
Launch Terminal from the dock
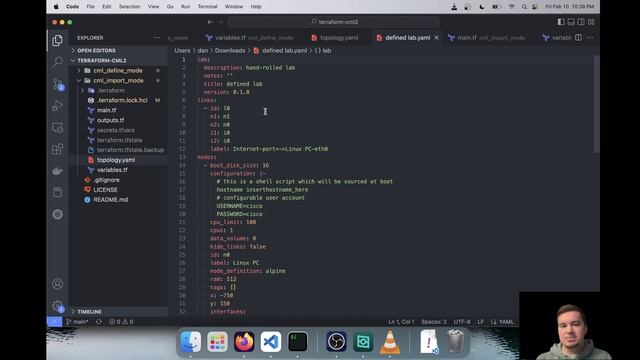pos(298,342)
